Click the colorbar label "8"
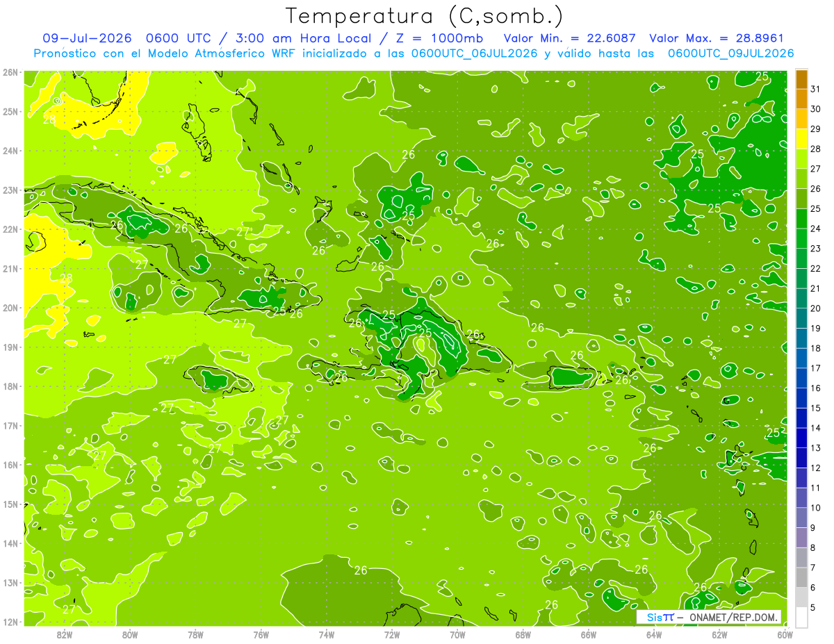Screen dimensions: 834x644 814,547
